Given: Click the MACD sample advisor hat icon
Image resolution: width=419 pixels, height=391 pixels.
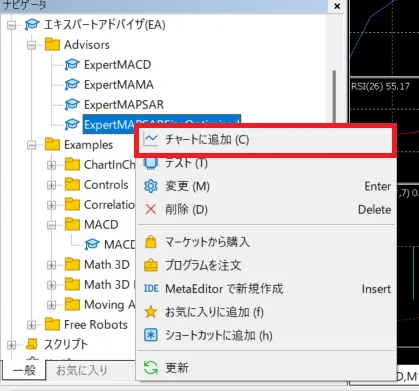Looking at the screenshot, I should coord(92,244).
